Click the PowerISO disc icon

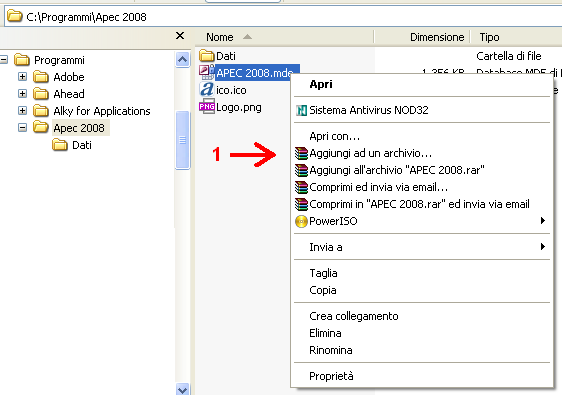pyautogui.click(x=301, y=221)
